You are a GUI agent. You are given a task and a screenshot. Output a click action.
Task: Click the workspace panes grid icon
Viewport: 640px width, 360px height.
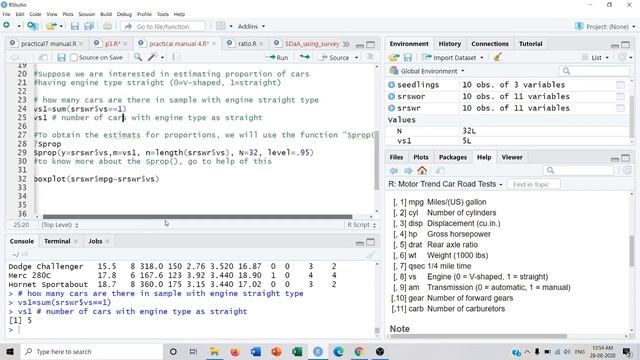pyautogui.click(x=220, y=26)
